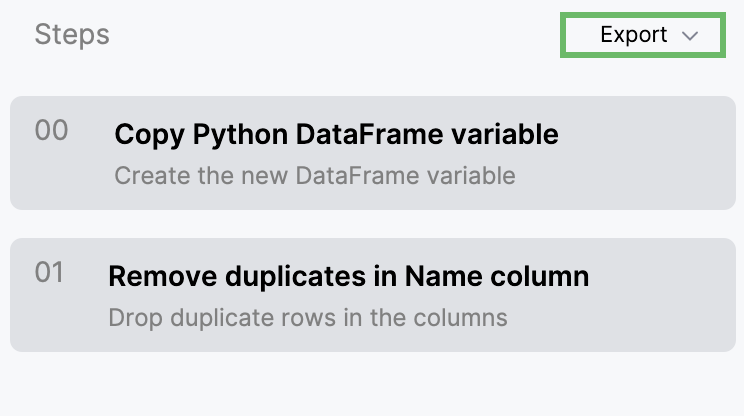Click the word "Remove" in step 01 title
The height and width of the screenshot is (416, 744).
(153, 276)
